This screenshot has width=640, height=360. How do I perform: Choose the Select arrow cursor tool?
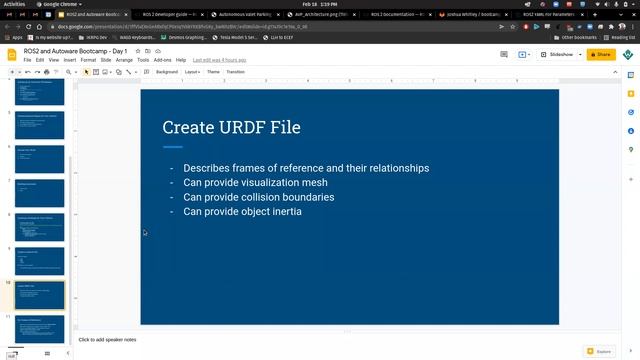coord(86,72)
